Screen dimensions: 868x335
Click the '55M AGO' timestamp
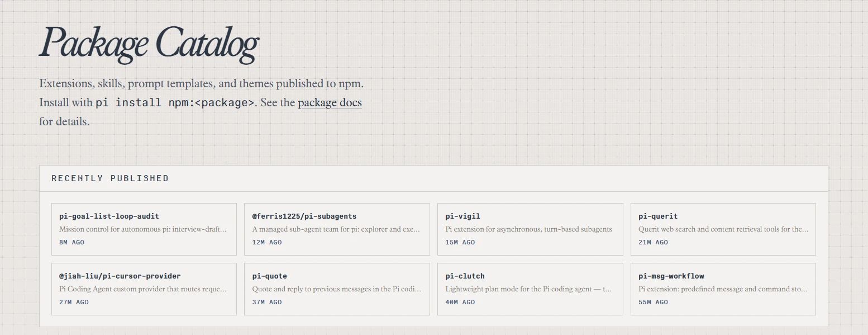click(x=654, y=302)
